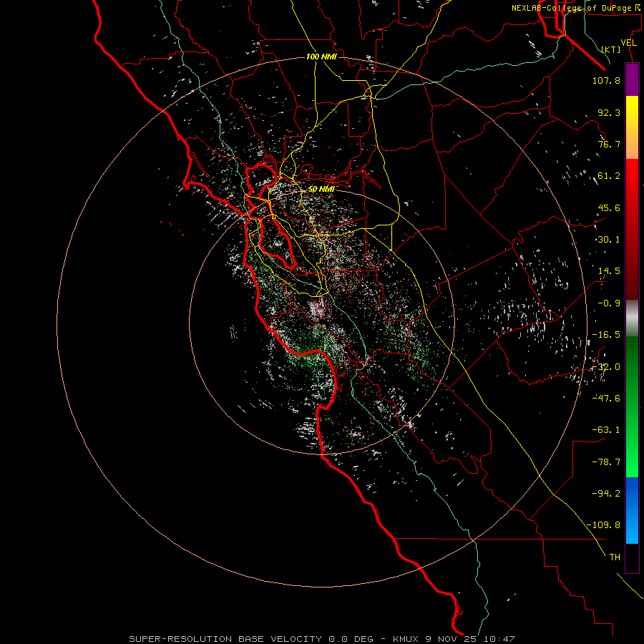Select the 61.2 velocity scale value
644x644 pixels.
609,176
